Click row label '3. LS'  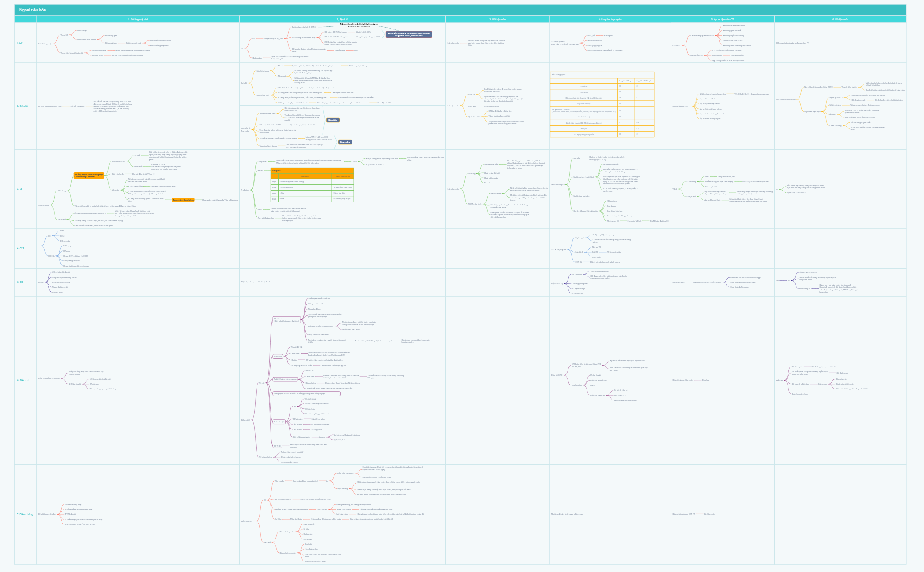click(19, 189)
